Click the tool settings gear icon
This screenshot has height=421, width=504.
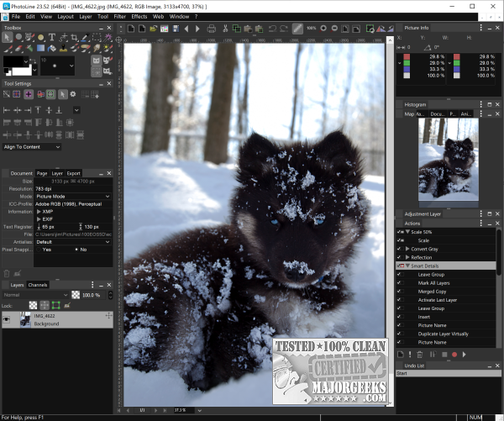[73, 94]
